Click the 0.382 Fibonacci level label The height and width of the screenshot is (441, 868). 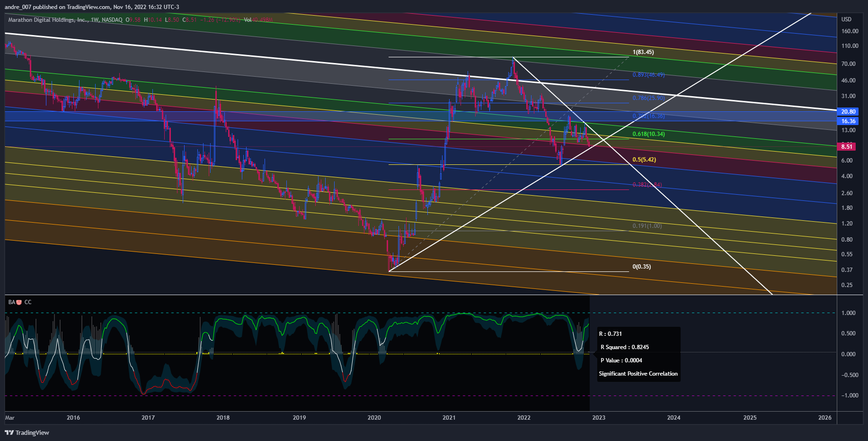click(647, 185)
